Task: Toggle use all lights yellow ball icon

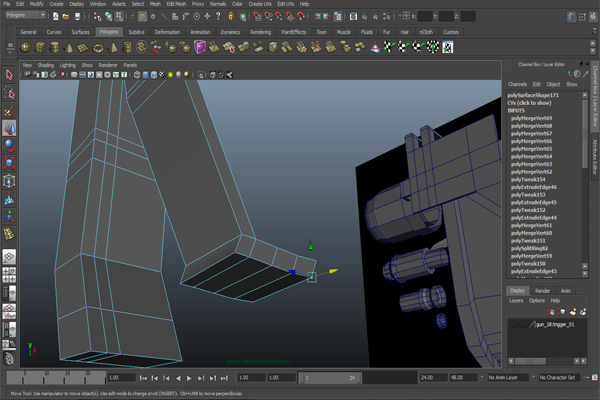Action: 171,75
